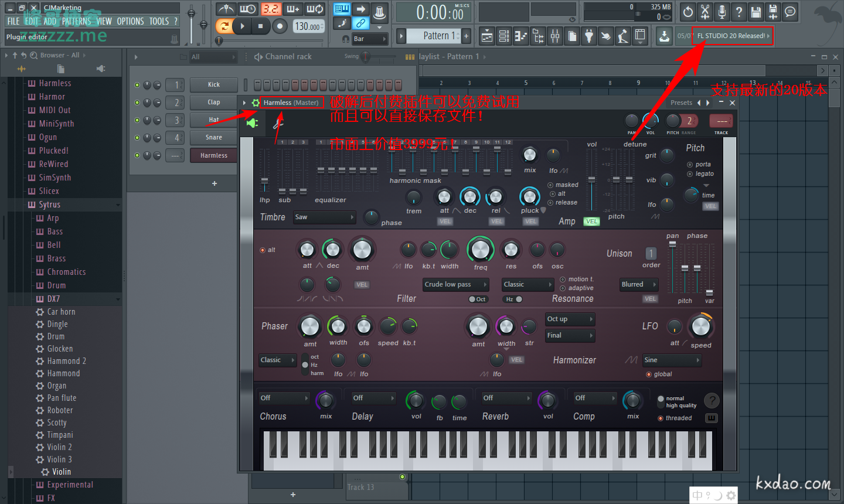Toggle the 3.2 countdown before recording
The height and width of the screenshot is (504, 844).
[x=271, y=9]
